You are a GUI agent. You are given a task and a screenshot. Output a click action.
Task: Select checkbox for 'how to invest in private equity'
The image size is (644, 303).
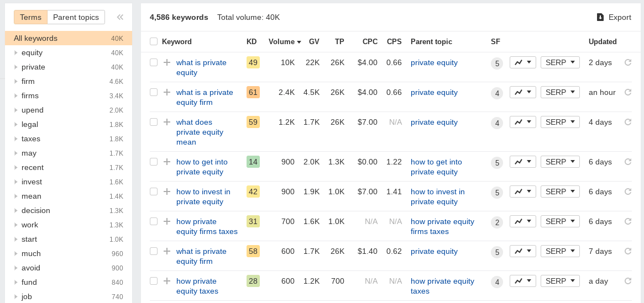154,192
